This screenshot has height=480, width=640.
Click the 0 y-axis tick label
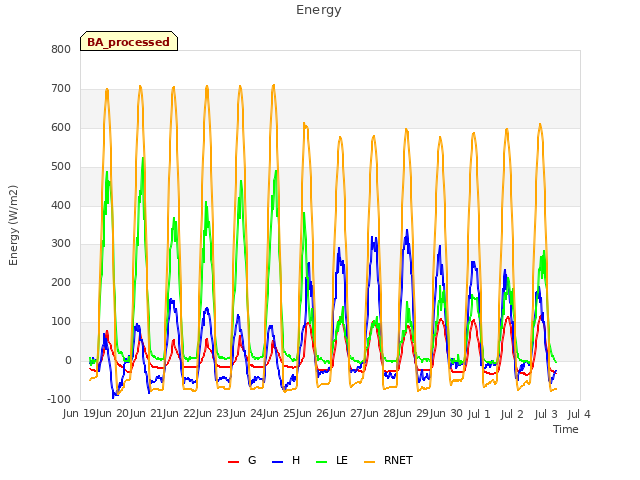coord(68,361)
